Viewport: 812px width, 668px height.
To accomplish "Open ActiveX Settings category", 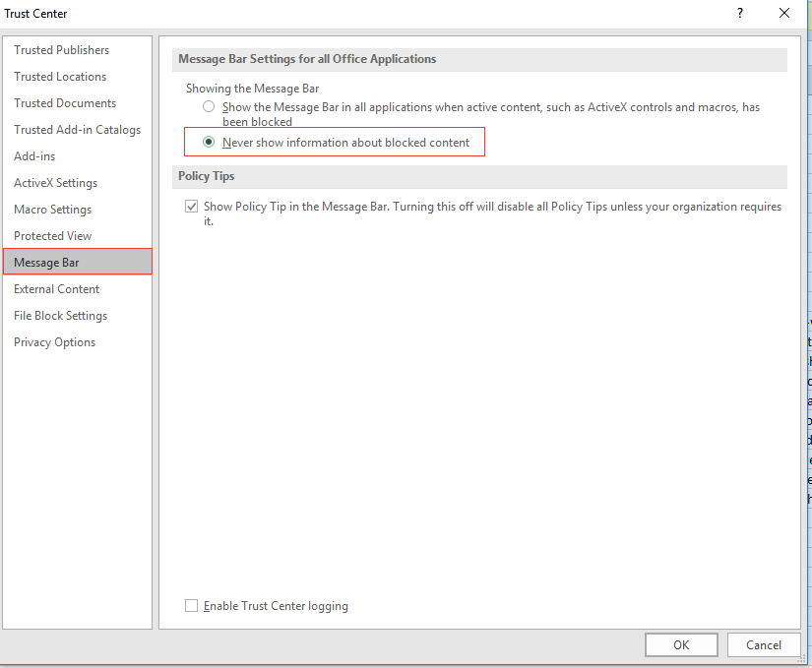I will click(55, 183).
